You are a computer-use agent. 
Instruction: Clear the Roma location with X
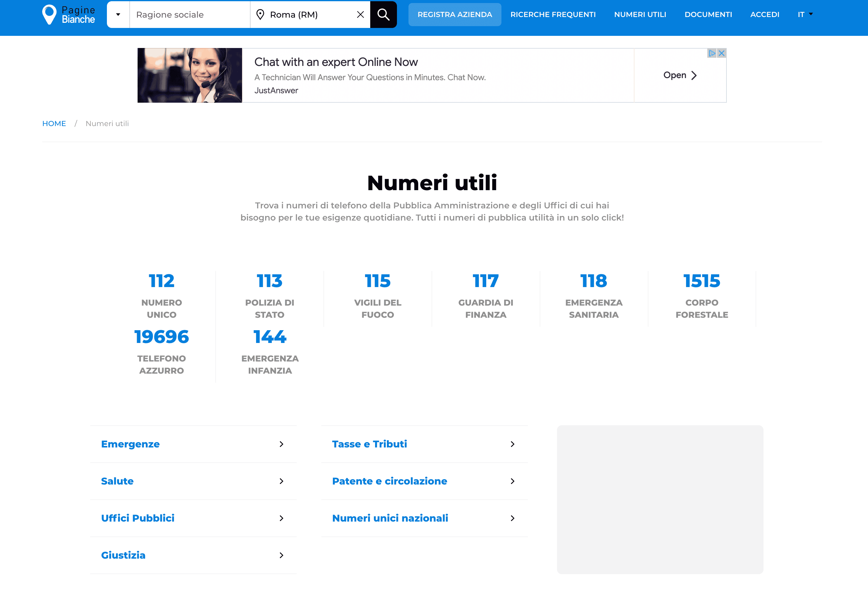pos(360,15)
